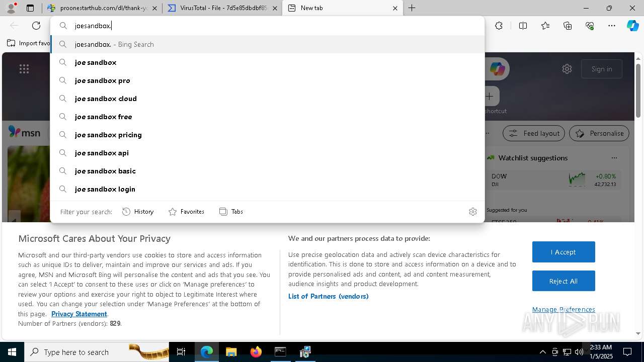
Task: Click the refresh page icon
Action: coord(36,26)
